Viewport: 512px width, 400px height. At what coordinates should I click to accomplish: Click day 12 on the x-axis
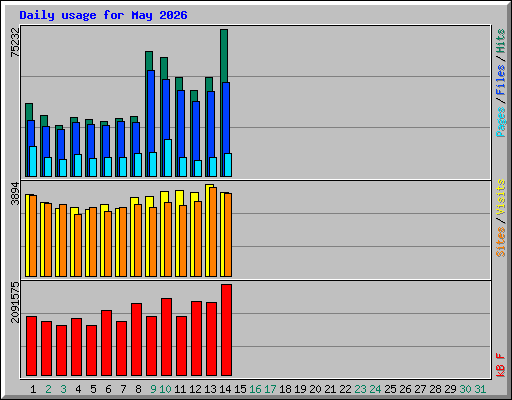tap(195, 389)
